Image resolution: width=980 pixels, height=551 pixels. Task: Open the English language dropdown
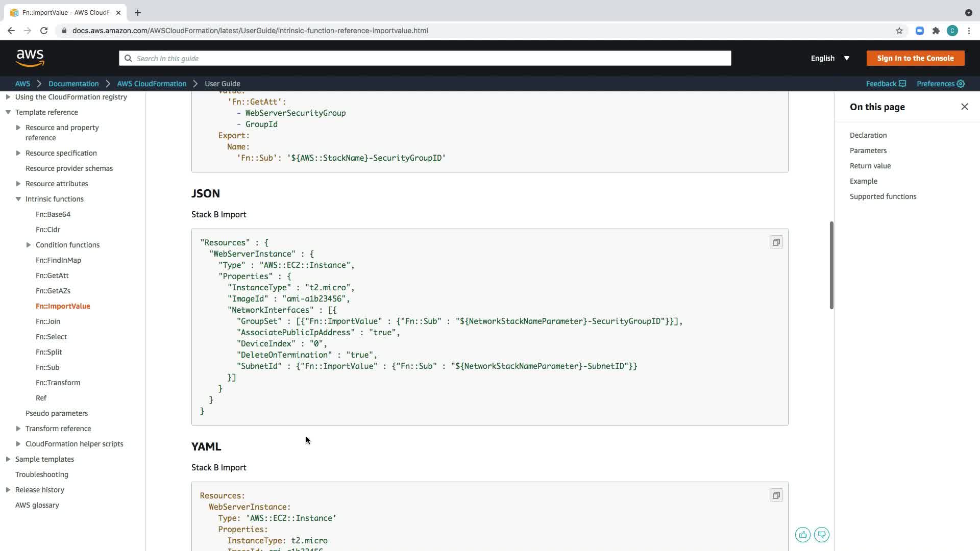830,58
